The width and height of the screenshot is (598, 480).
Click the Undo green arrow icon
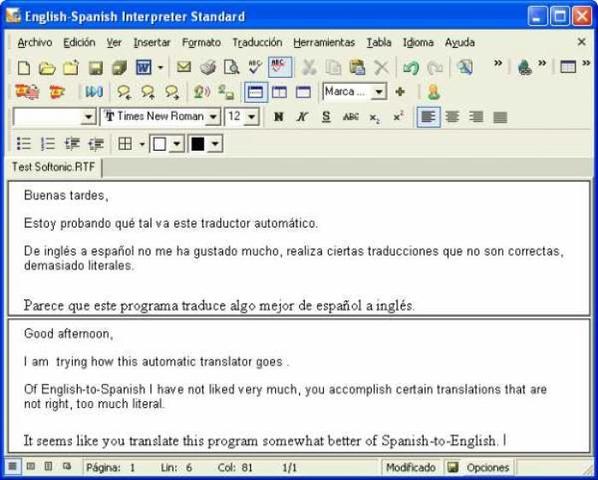[411, 68]
